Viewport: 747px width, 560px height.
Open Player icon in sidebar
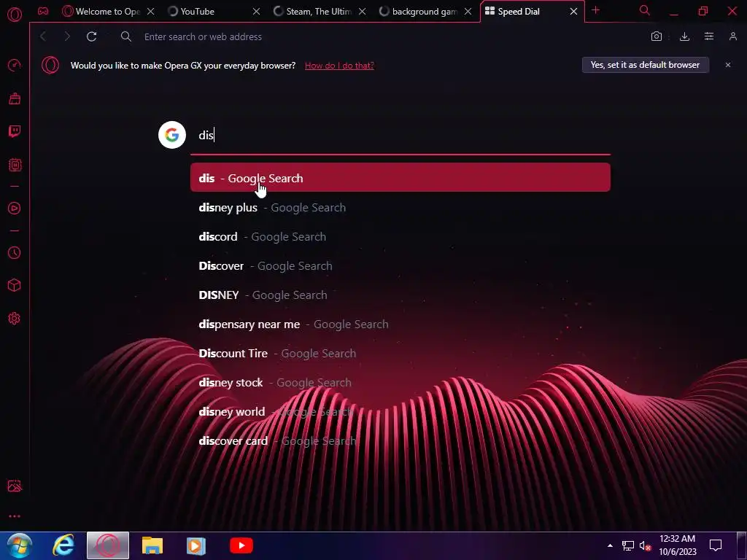(15, 208)
